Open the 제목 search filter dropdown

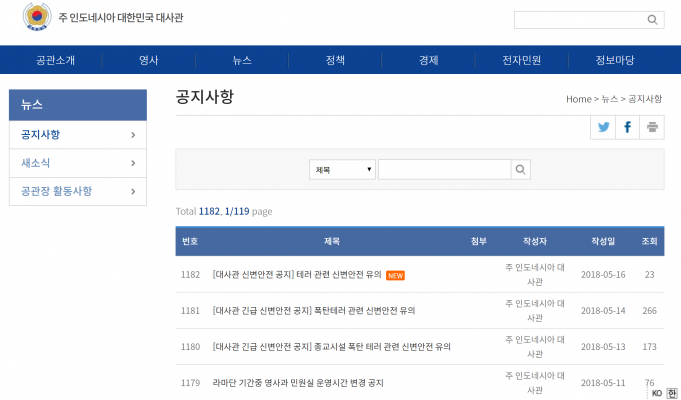coord(342,170)
